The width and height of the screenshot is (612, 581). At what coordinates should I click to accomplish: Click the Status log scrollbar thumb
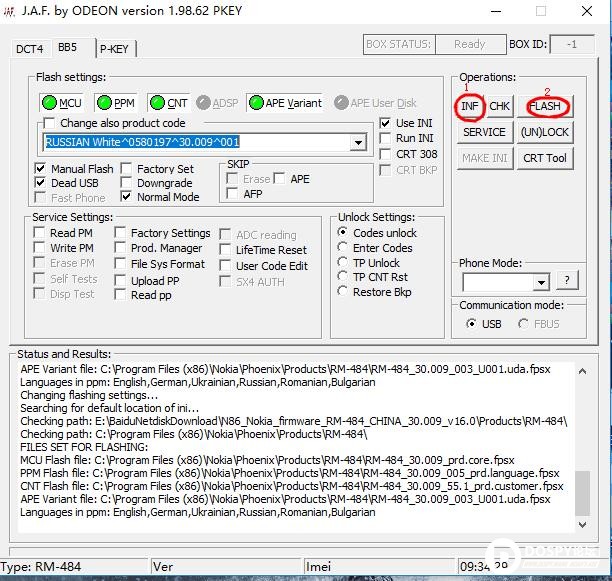pyautogui.click(x=582, y=493)
